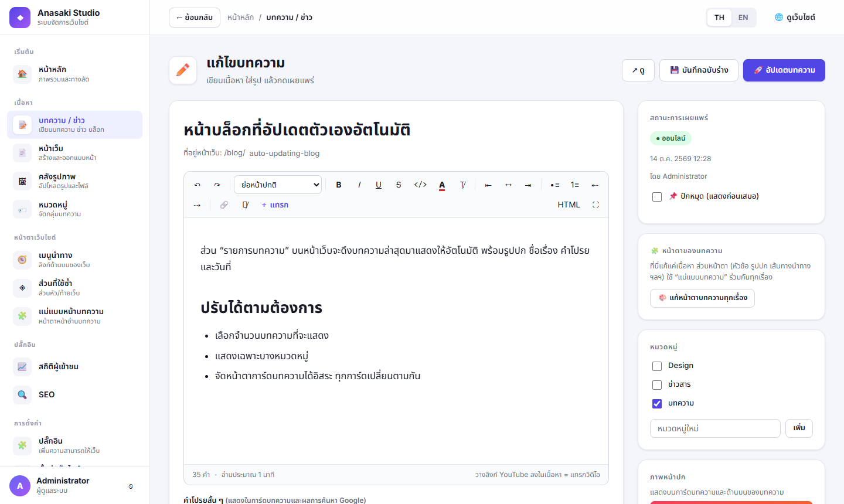Open SEO settings in sidebar

click(74, 394)
